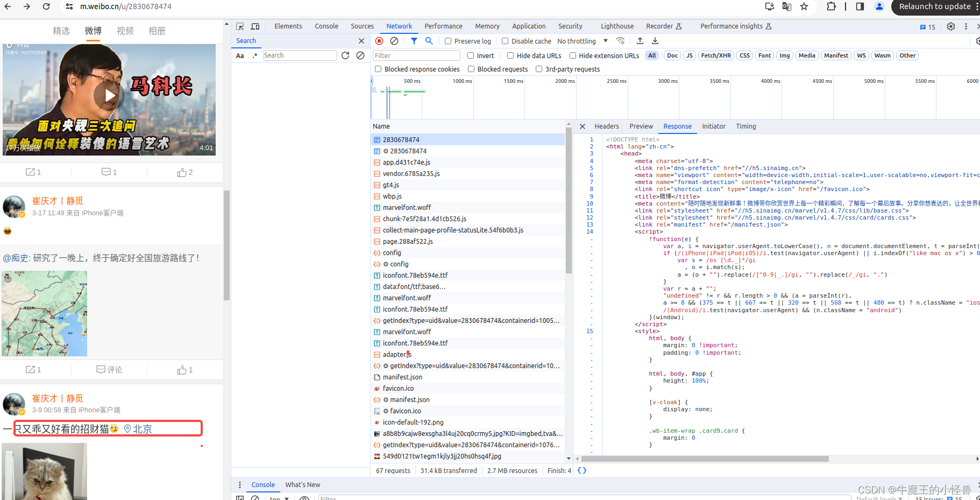Click the response horizontal scrollbar
Image resolution: width=980 pixels, height=500 pixels.
tap(705, 459)
